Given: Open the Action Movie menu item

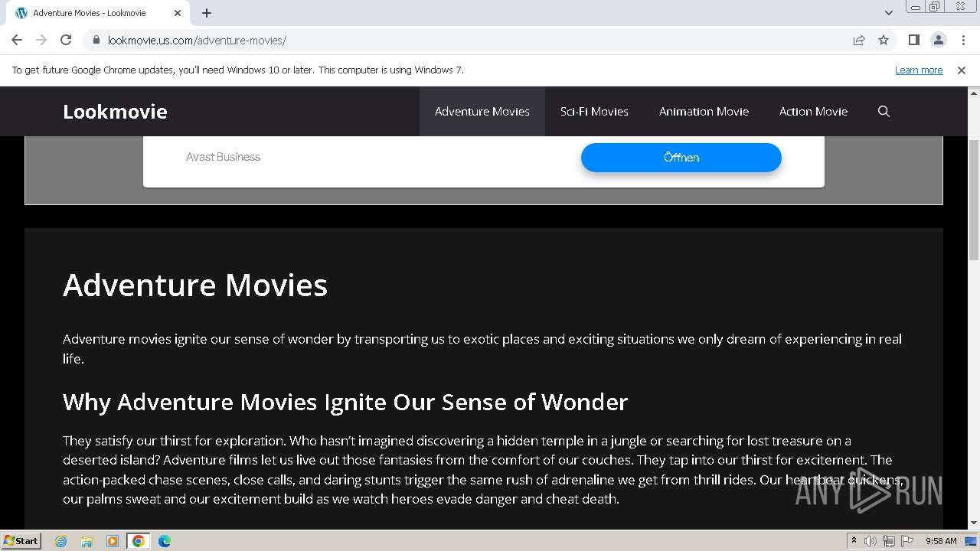Looking at the screenshot, I should point(813,112).
